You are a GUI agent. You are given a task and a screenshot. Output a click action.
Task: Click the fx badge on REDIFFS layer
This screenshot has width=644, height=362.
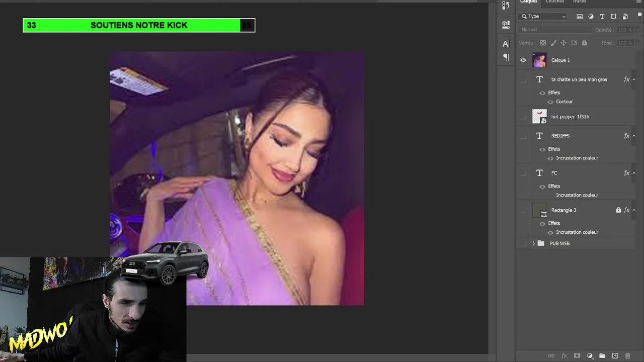[x=626, y=136]
